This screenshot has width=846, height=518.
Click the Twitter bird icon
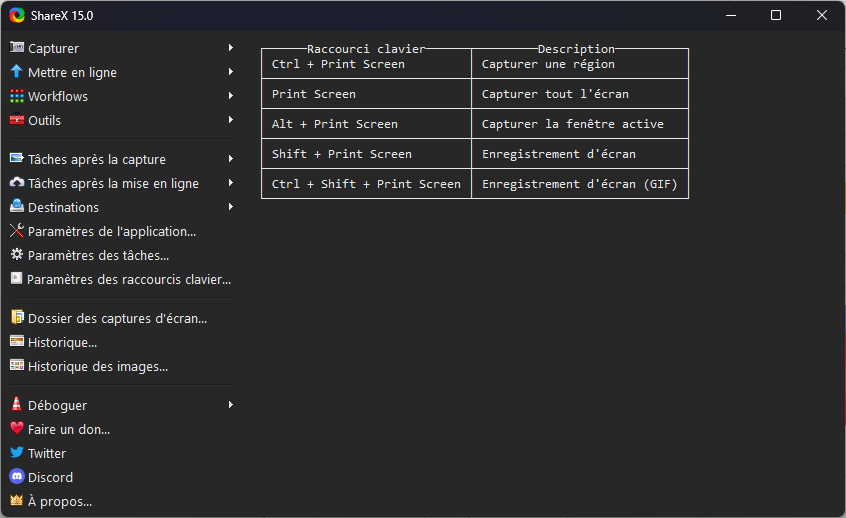[17, 452]
